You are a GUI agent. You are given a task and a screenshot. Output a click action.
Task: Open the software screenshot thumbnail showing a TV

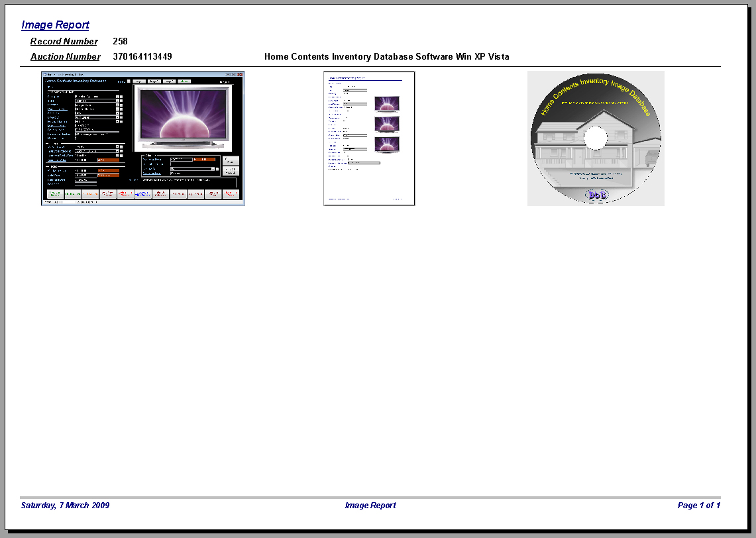143,138
